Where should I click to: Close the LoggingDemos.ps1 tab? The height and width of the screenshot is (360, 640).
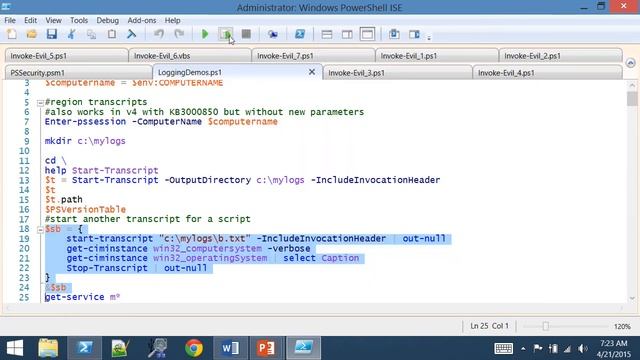click(312, 72)
